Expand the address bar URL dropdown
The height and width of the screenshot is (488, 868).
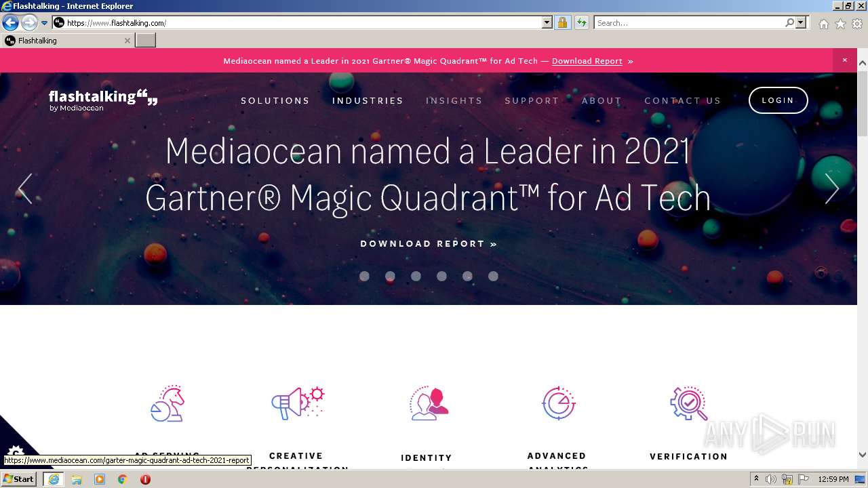point(547,22)
